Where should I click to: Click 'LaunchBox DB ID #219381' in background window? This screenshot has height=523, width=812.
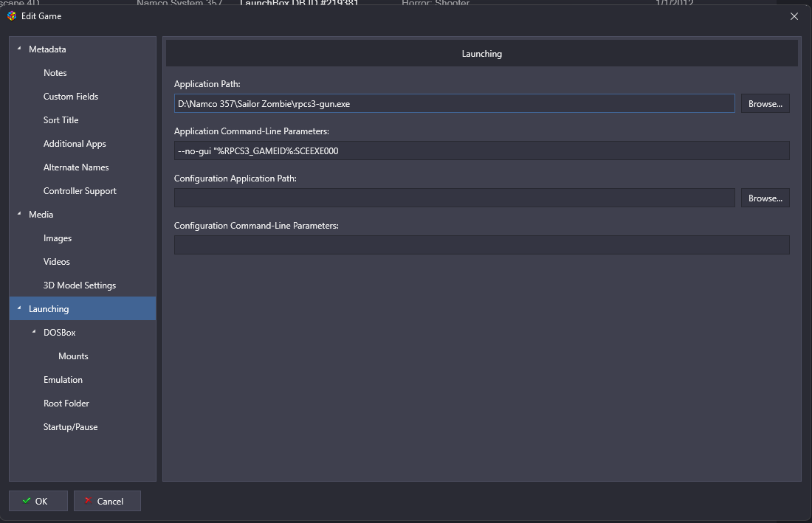click(x=299, y=3)
